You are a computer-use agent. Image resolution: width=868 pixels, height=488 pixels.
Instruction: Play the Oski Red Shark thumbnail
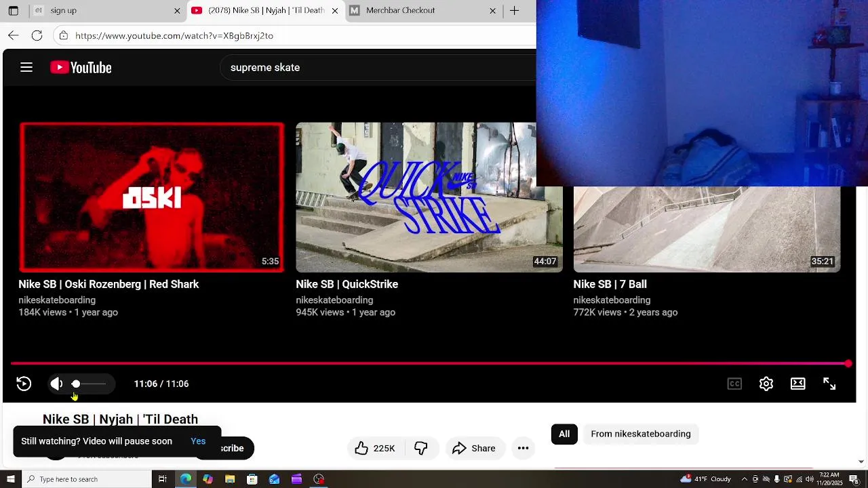(151, 197)
